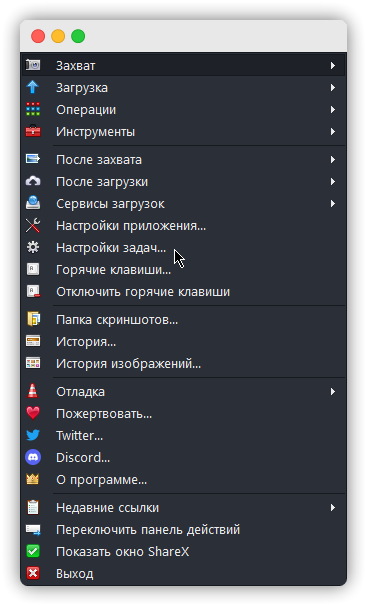
Task: Click the clipboard icon for Недавние ссылки
Action: click(x=33, y=507)
